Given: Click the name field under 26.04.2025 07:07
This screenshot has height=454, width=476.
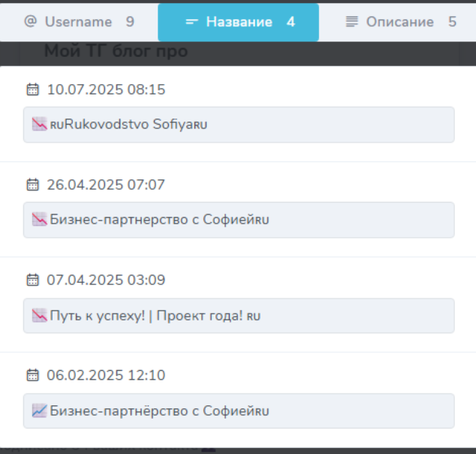Looking at the screenshot, I should coord(239,220).
